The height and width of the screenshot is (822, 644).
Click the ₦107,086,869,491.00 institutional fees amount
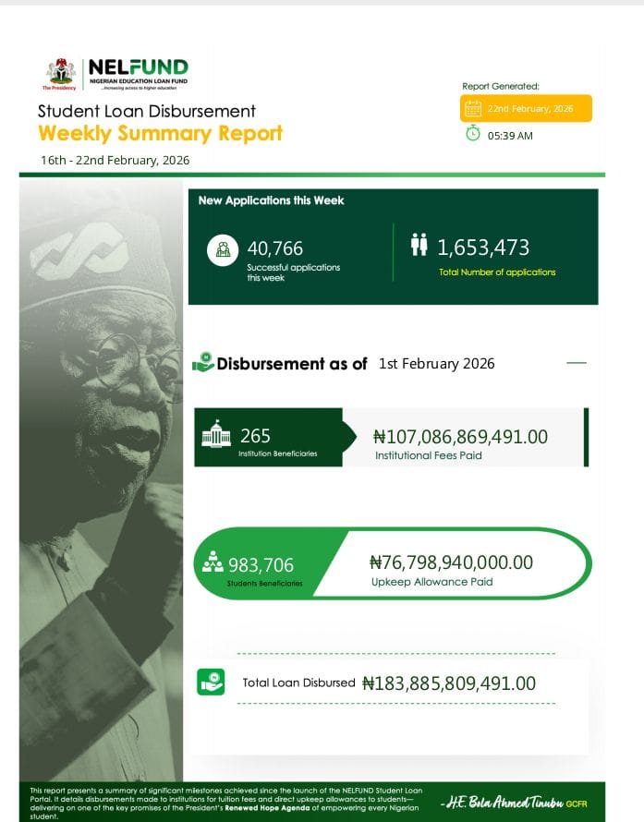pyautogui.click(x=460, y=436)
